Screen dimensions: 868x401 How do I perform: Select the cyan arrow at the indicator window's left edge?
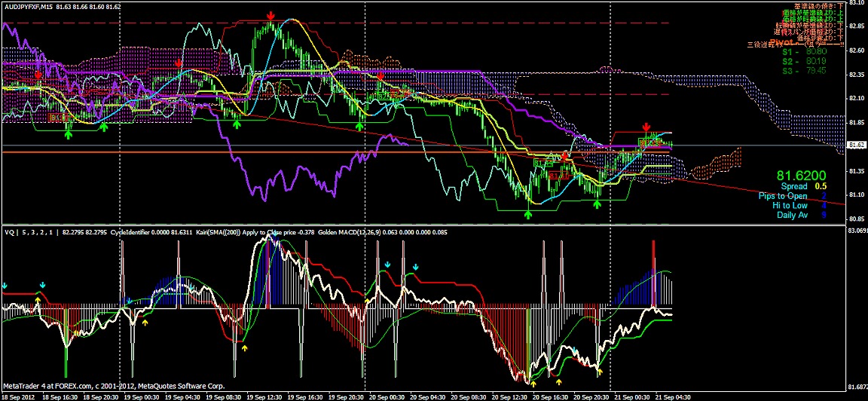click(5, 286)
